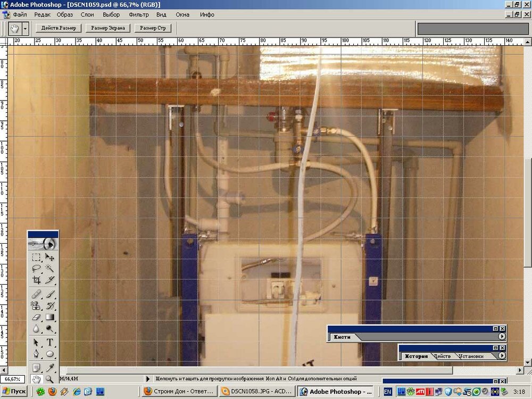
Task: Open the История palette flyout menu arrow
Action: [x=502, y=356]
